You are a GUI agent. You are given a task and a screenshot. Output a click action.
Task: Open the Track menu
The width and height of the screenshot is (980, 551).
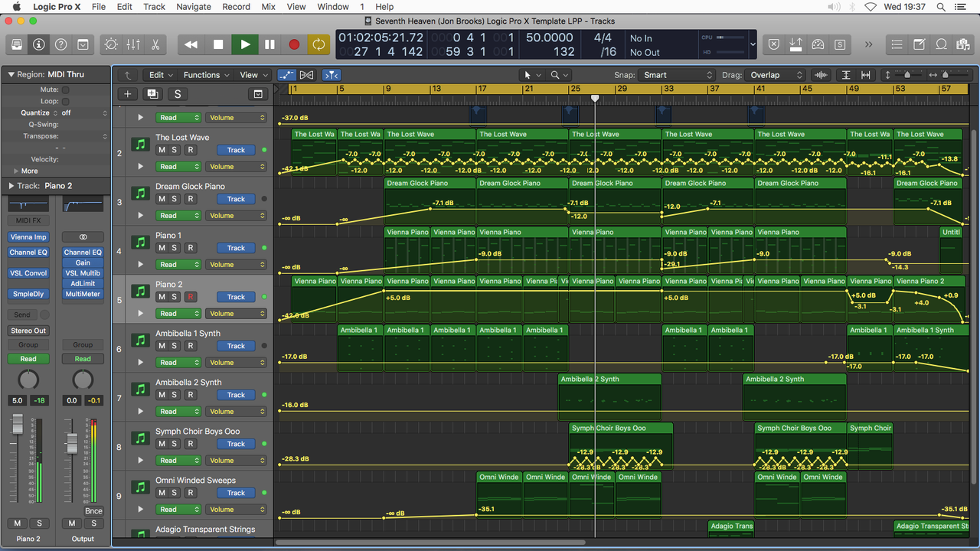coord(154,7)
